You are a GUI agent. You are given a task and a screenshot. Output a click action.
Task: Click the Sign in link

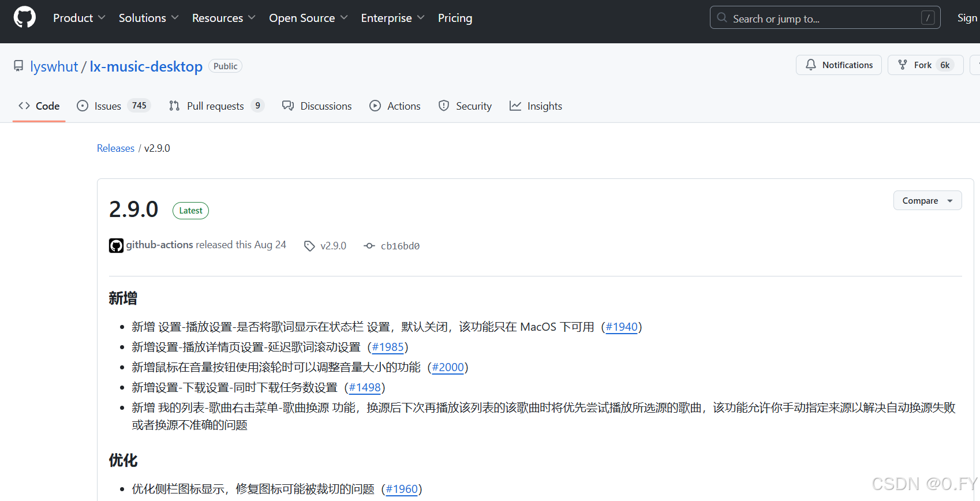click(x=967, y=18)
